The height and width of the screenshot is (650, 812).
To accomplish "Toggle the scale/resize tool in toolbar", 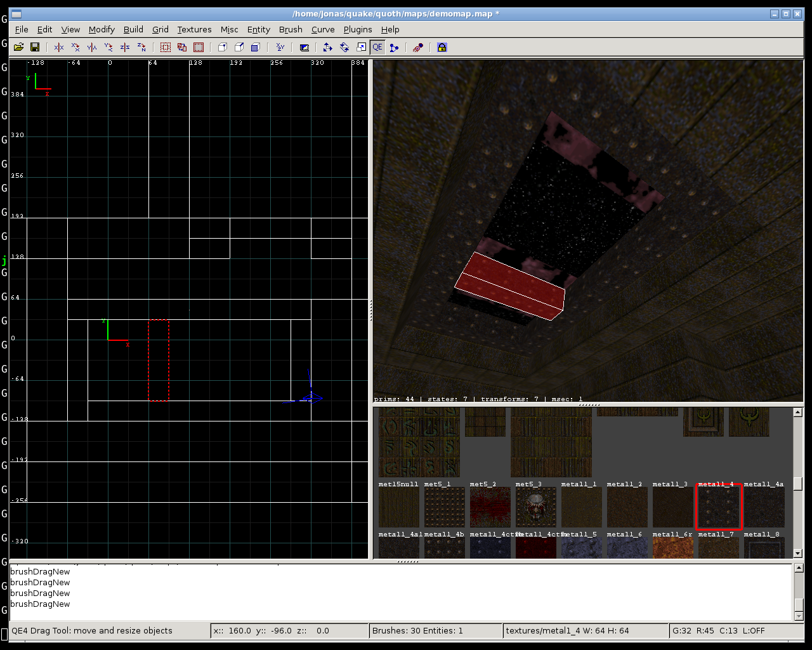I will point(361,47).
